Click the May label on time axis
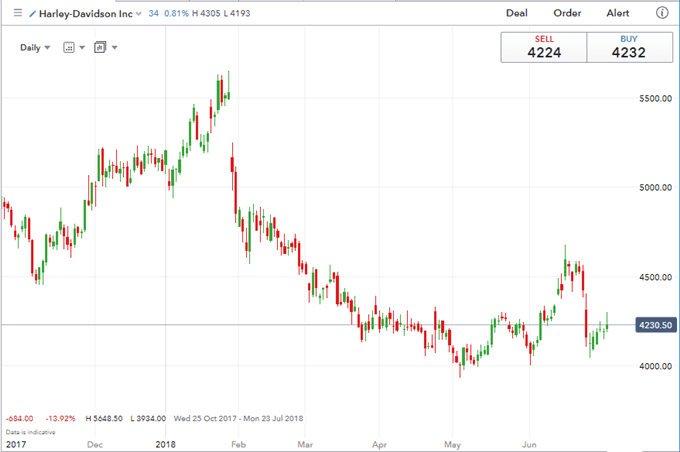680x452 pixels. click(452, 445)
